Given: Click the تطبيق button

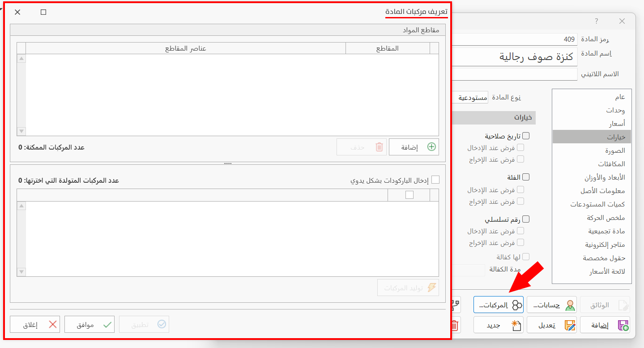Looking at the screenshot, I should point(144,325).
